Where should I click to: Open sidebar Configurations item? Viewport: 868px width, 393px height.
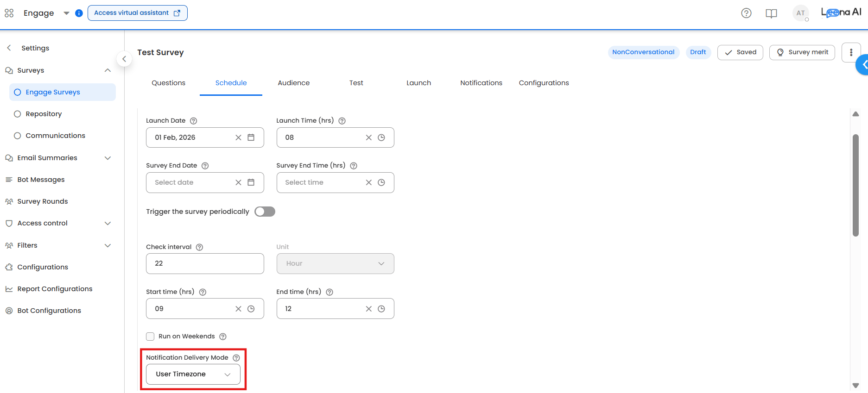point(42,267)
